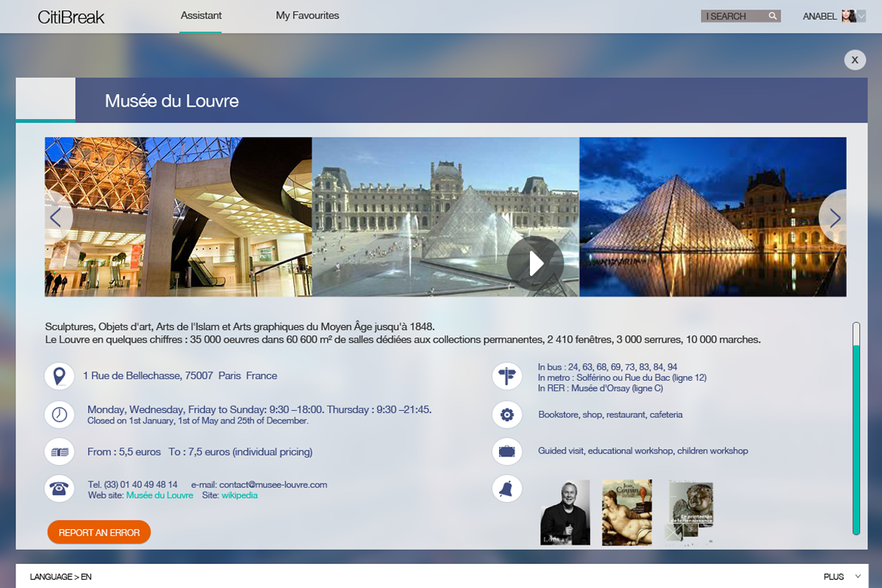882x588 pixels.
Task: Click the CitiBreak logo
Action: [x=71, y=17]
